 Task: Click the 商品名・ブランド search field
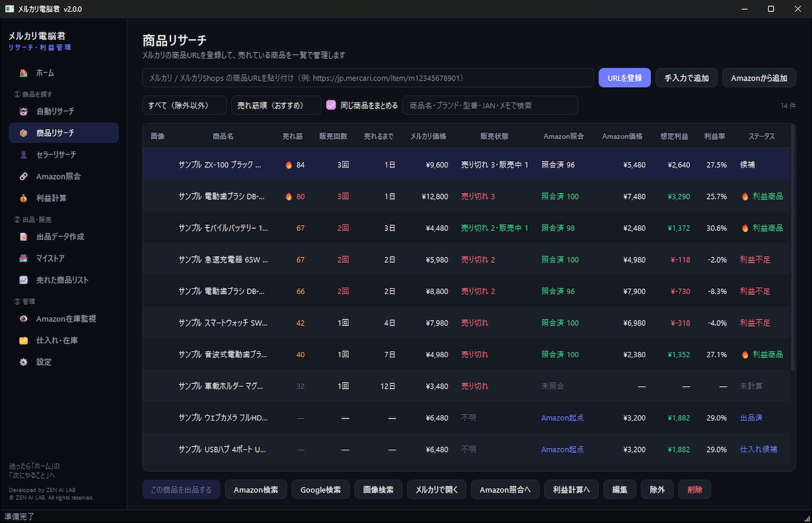point(490,105)
